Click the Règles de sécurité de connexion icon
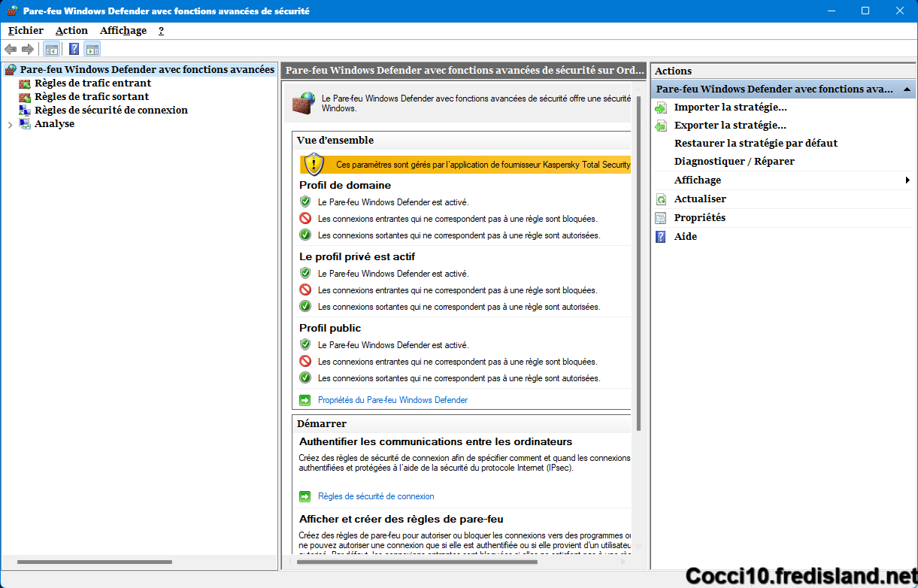This screenshot has height=588, width=918. point(25,111)
